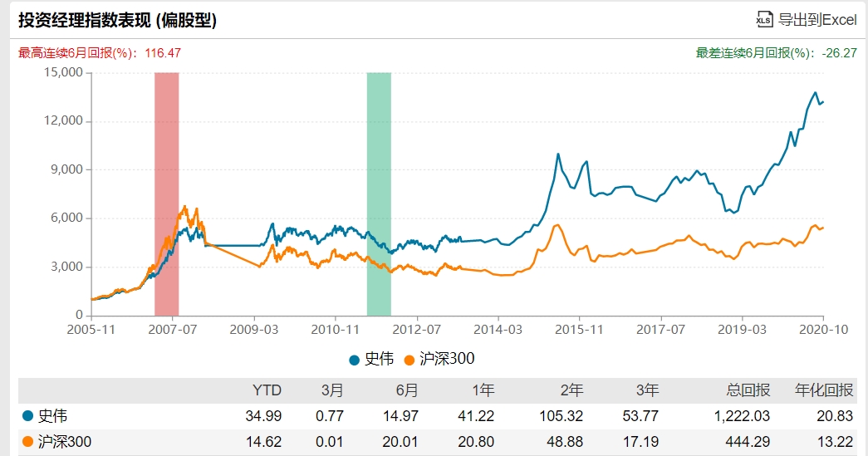Click 沪深300 3-month value 0.01
This screenshot has height=456, width=868.
coord(330,442)
